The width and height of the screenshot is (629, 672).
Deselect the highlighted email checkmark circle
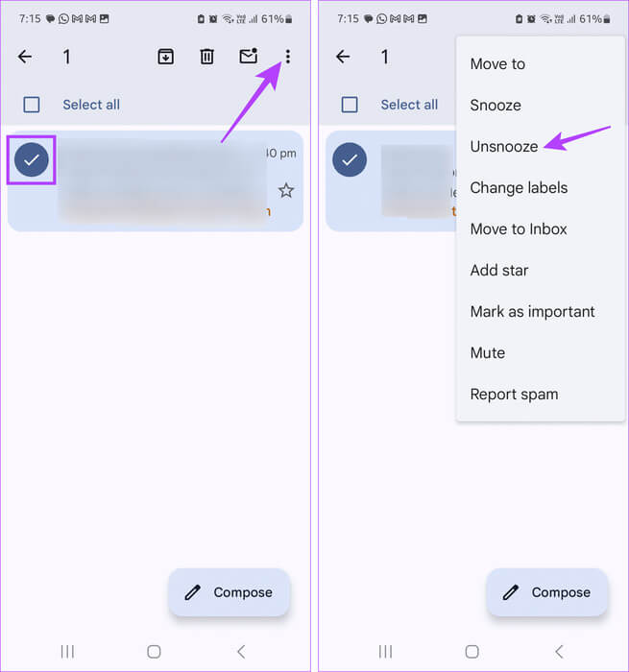(32, 160)
